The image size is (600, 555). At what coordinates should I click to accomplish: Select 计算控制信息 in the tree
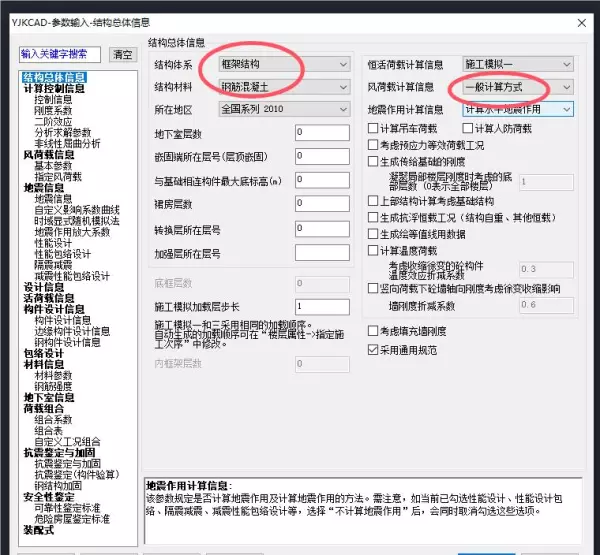(54, 88)
